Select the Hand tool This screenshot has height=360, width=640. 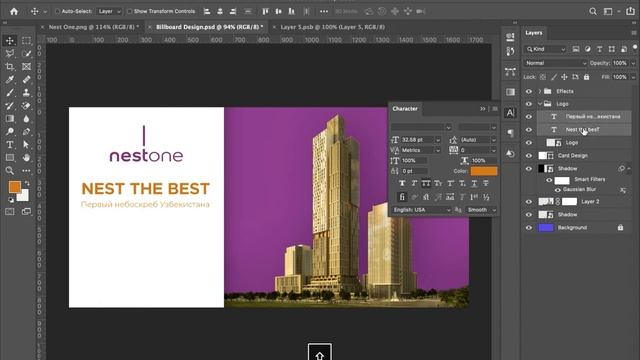(27, 158)
